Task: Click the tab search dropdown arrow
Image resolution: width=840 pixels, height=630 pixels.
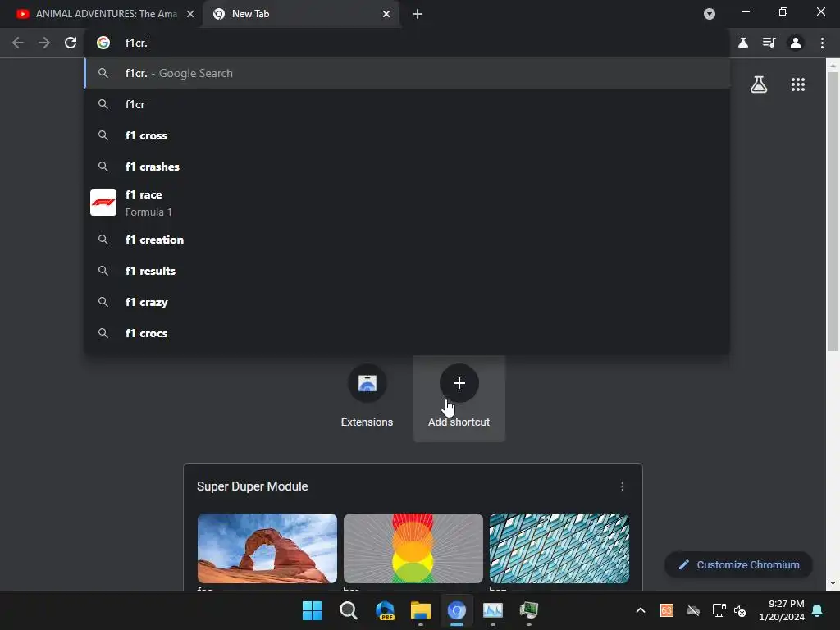Action: [710, 14]
